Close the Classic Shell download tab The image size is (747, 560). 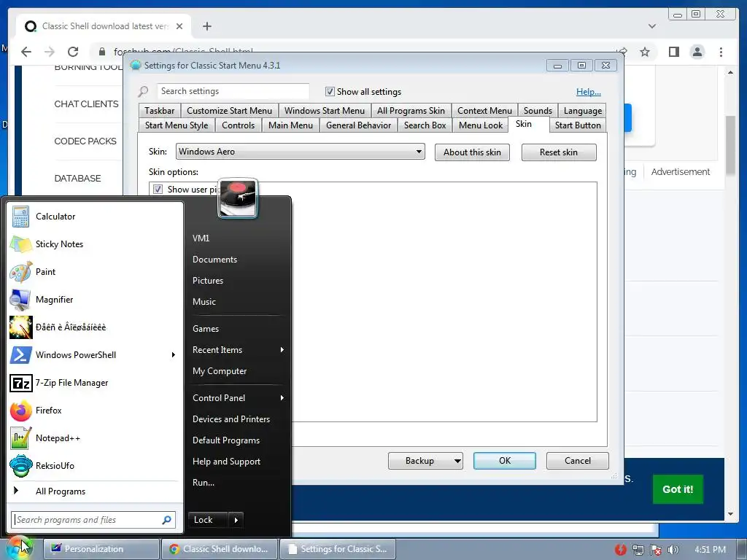click(x=179, y=26)
